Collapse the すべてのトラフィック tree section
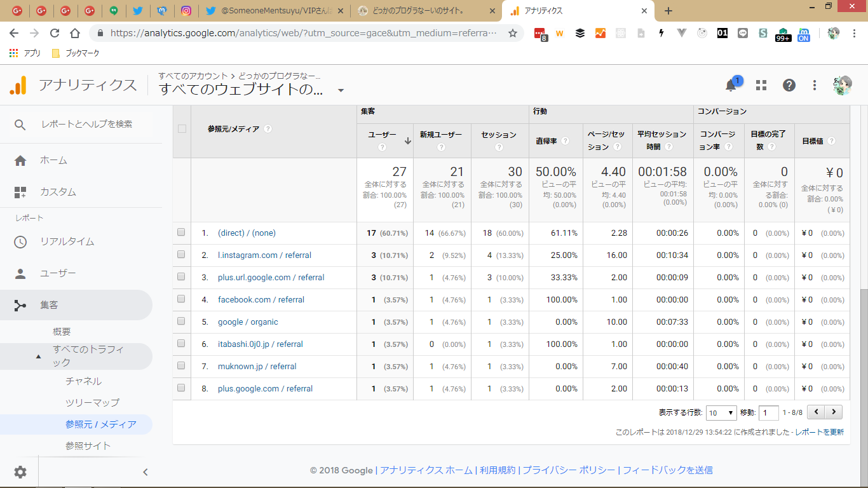 pyautogui.click(x=38, y=356)
